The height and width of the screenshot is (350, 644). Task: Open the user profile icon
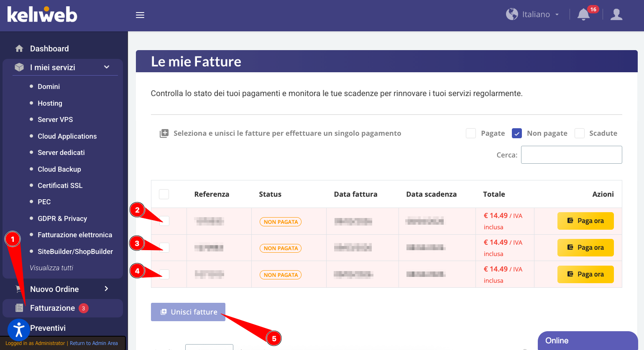(x=616, y=15)
